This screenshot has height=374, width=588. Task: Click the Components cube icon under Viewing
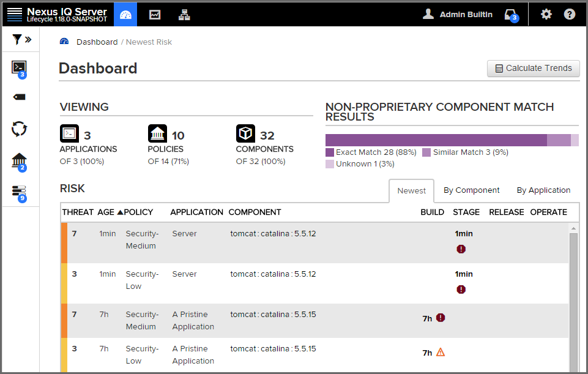pyautogui.click(x=245, y=133)
